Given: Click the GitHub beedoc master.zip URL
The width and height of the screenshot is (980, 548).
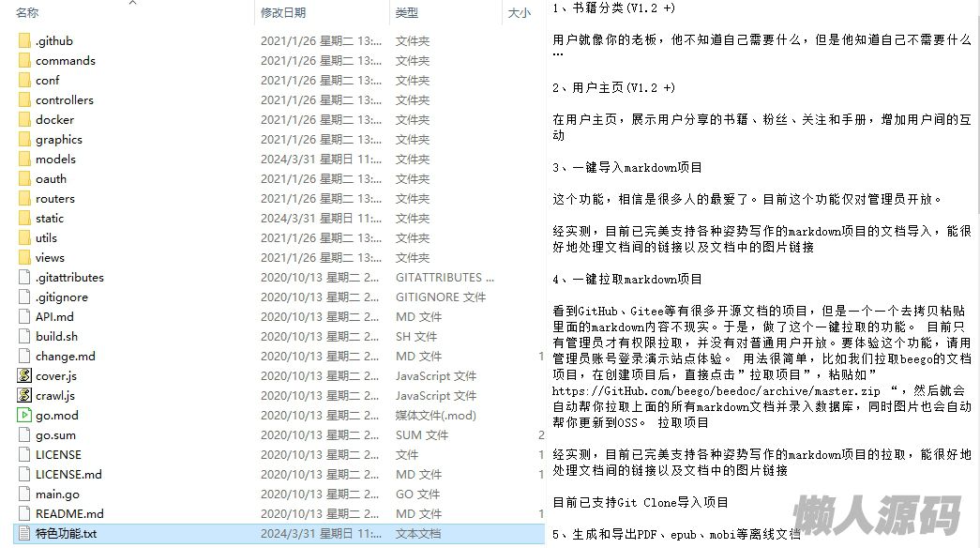Looking at the screenshot, I should (x=716, y=391).
